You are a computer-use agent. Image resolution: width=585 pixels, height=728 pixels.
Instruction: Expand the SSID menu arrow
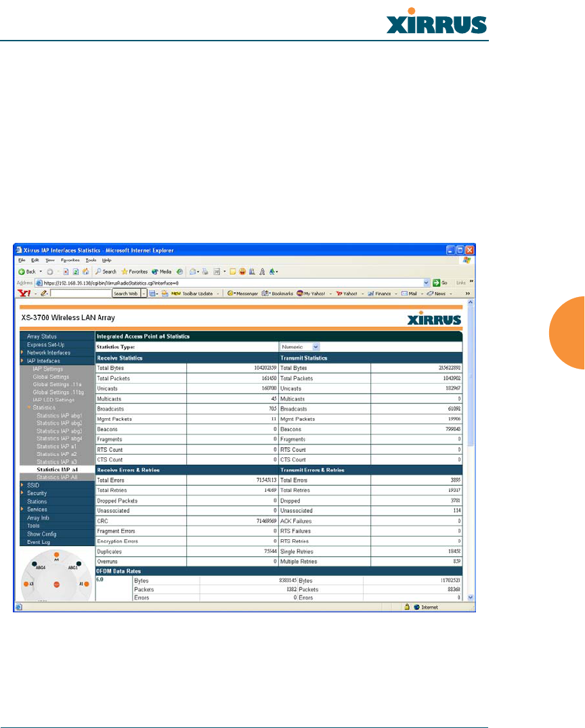[x=22, y=484]
